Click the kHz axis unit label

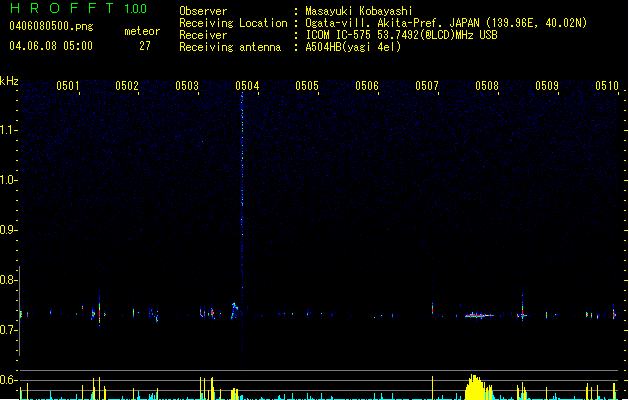click(9, 81)
